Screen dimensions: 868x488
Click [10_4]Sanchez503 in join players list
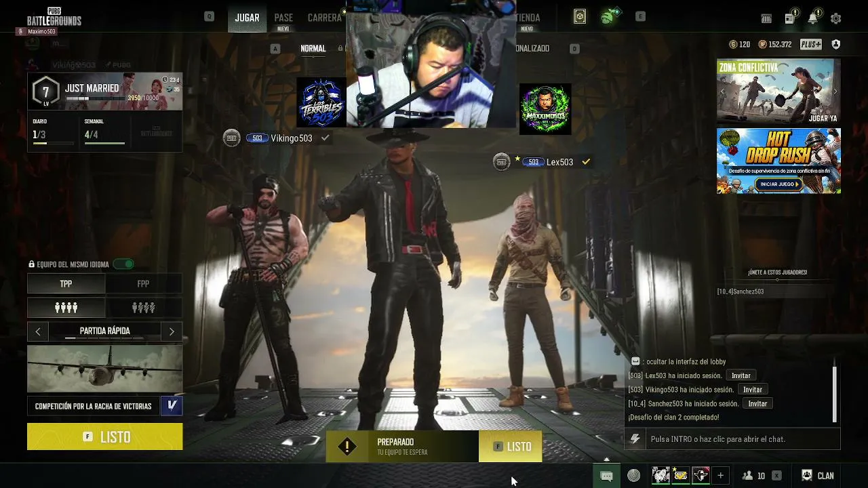(741, 291)
